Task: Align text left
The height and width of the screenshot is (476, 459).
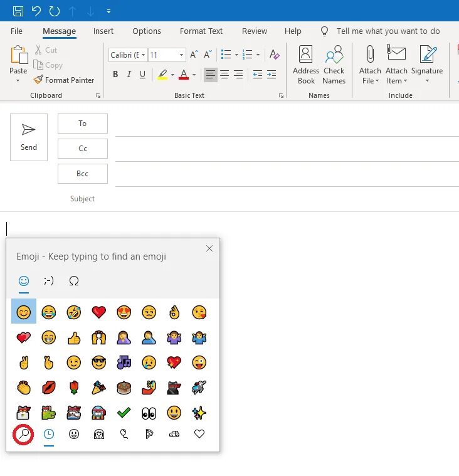Action: click(x=211, y=75)
